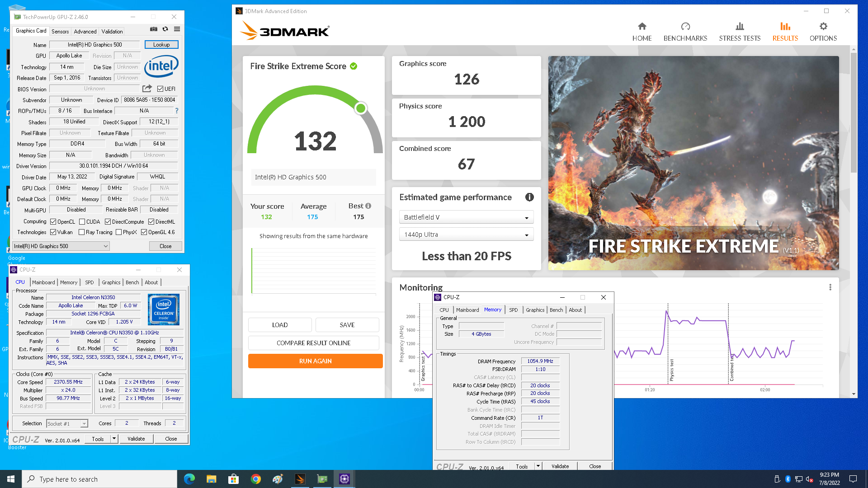Image resolution: width=868 pixels, height=488 pixels.
Task: Click the taskbar search box
Action: point(99,479)
